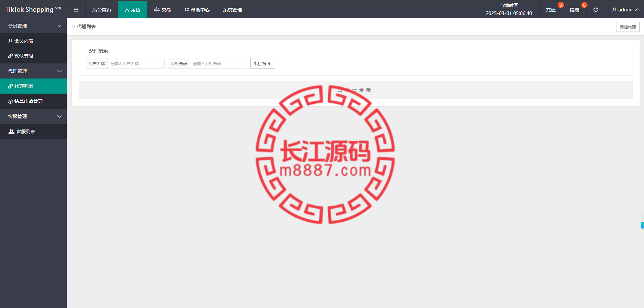Click the refresh icon in top bar
Viewport: 644px width, 308px height.
click(x=596, y=10)
